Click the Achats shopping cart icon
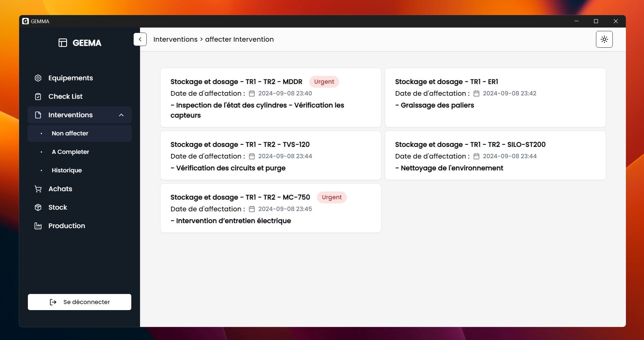Screen dimensions: 644x340 tap(38, 189)
